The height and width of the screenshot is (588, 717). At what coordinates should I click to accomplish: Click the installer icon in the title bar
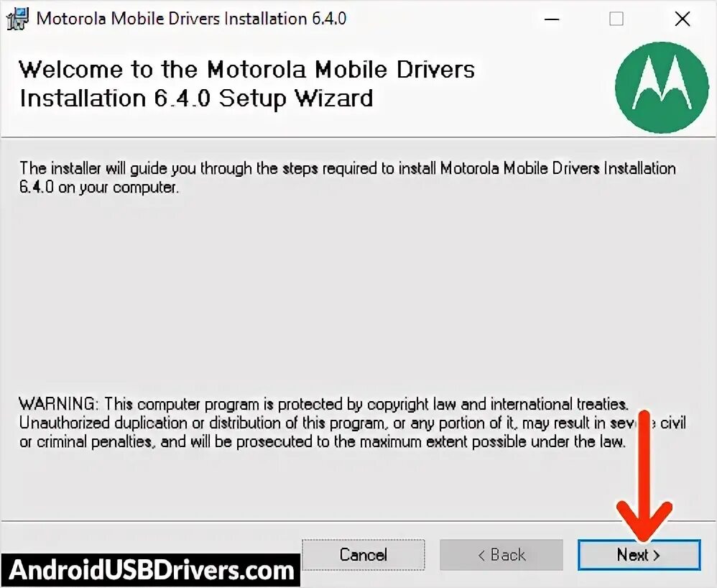(17, 19)
